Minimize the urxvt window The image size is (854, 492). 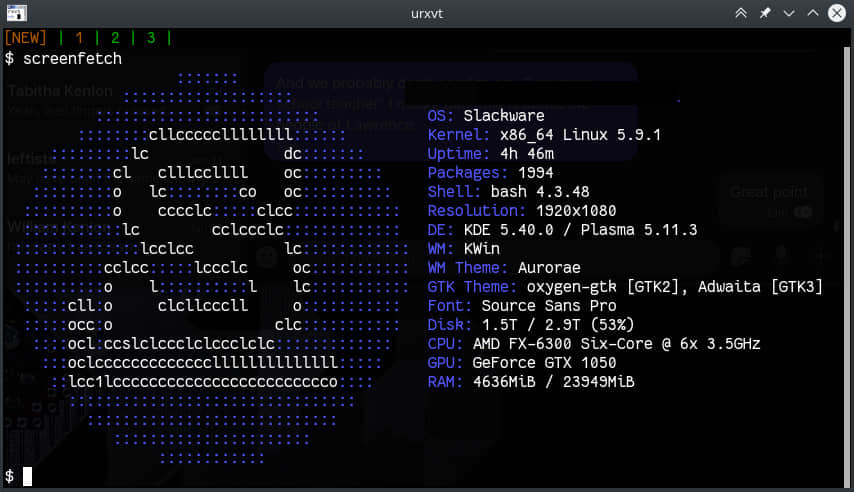click(x=789, y=13)
